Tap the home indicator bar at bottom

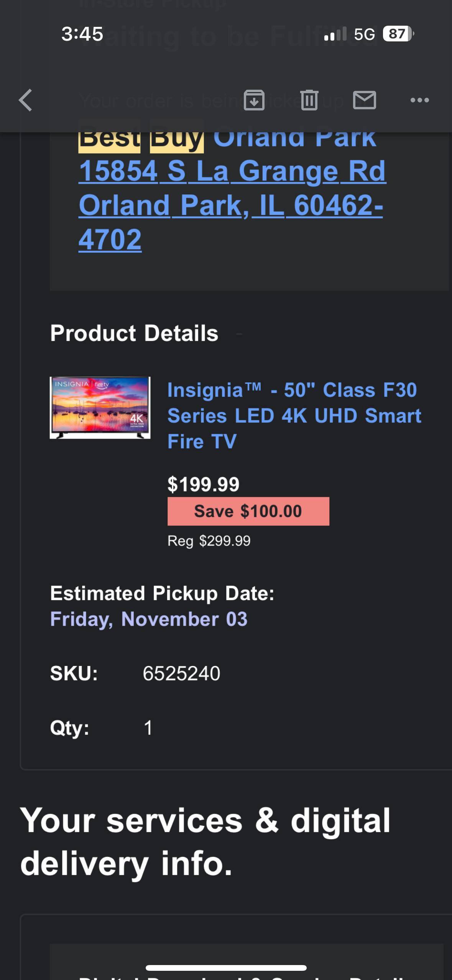tap(226, 968)
